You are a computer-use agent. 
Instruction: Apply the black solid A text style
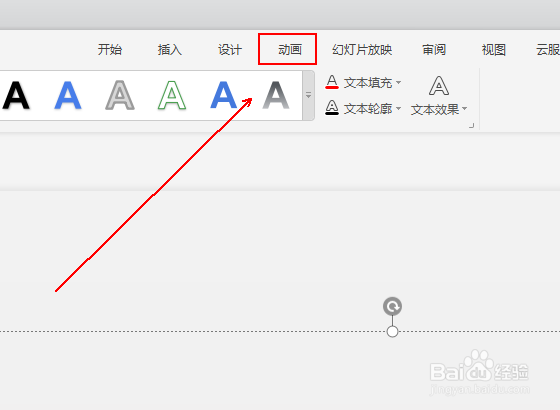pyautogui.click(x=16, y=95)
